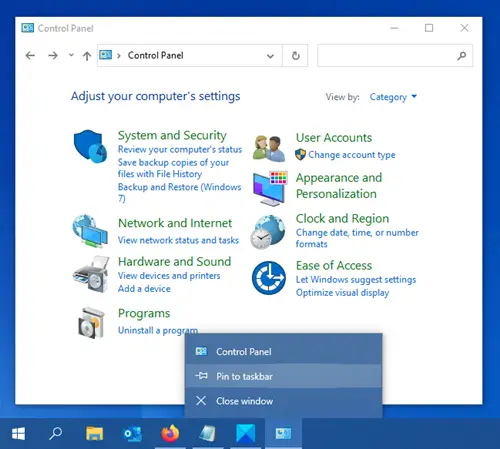Open the Clock and Region icon

click(268, 232)
